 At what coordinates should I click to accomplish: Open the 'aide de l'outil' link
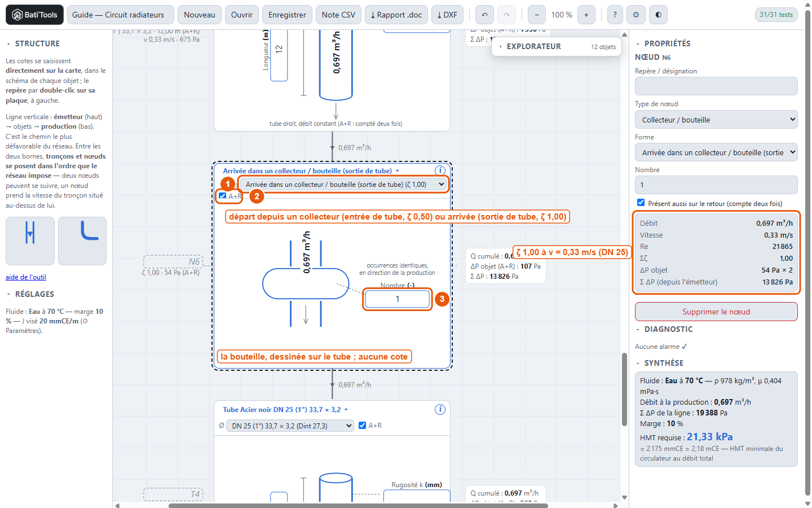[26, 277]
